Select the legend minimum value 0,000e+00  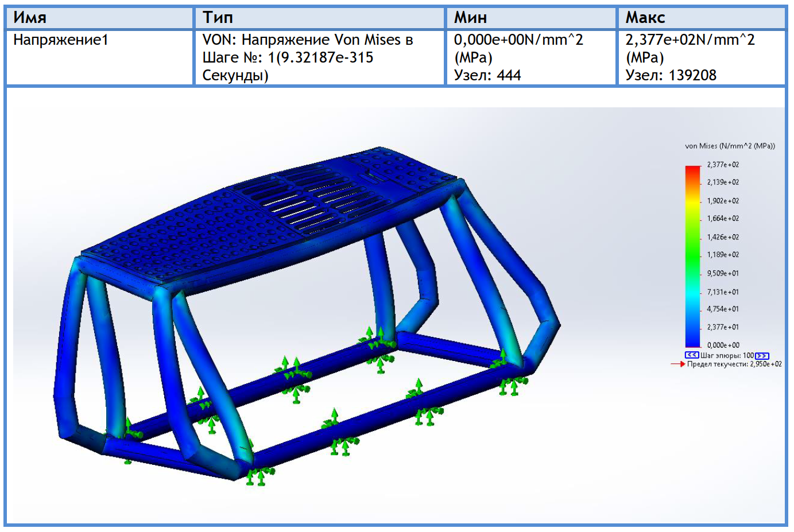click(723, 345)
